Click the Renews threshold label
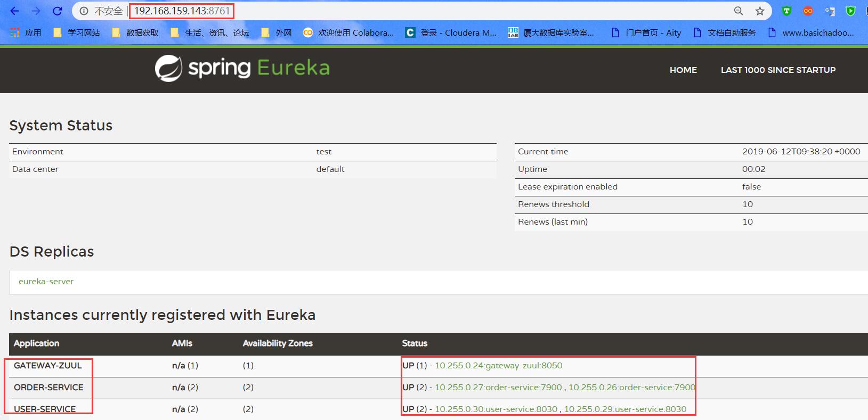The image size is (868, 420). (554, 204)
